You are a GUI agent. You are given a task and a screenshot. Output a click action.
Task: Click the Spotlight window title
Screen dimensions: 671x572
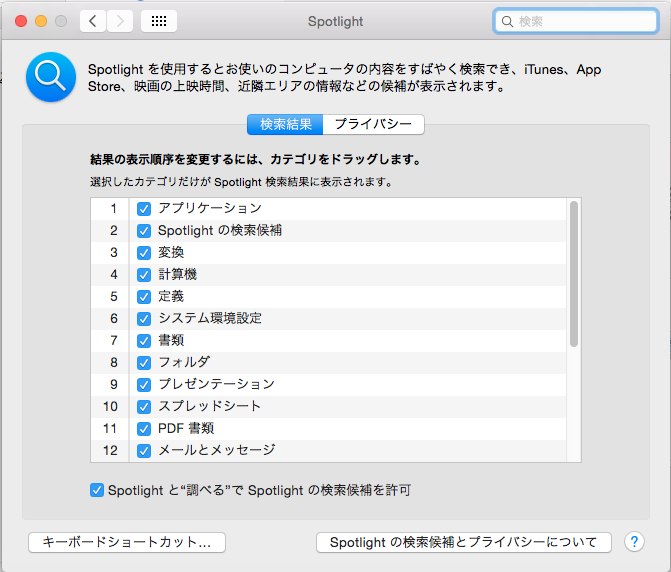pyautogui.click(x=336, y=21)
